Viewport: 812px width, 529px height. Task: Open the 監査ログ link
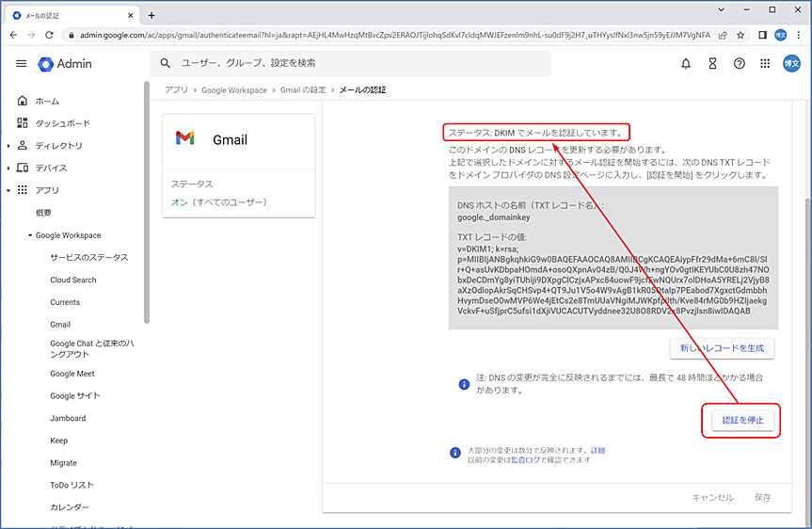[525, 459]
